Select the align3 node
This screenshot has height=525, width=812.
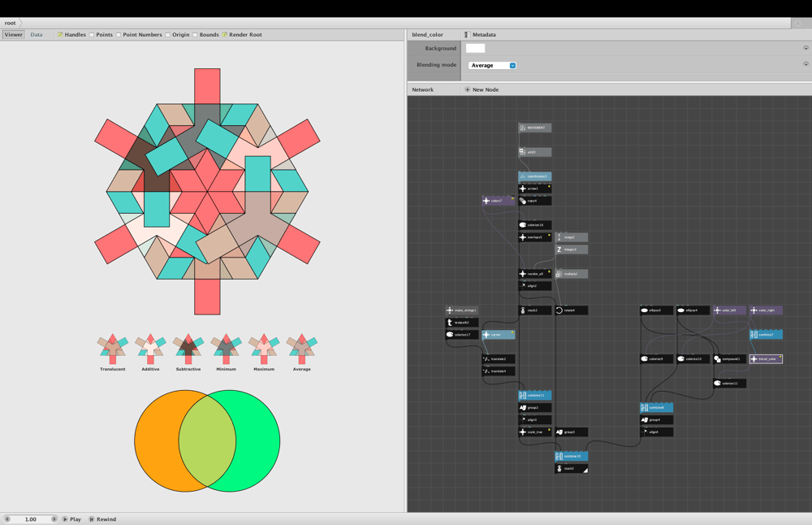pos(535,420)
